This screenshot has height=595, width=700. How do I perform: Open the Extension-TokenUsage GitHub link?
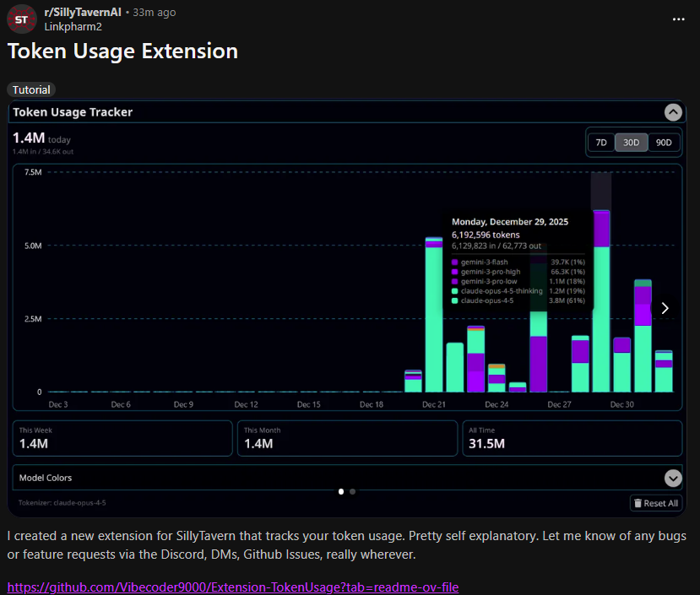pos(233,587)
